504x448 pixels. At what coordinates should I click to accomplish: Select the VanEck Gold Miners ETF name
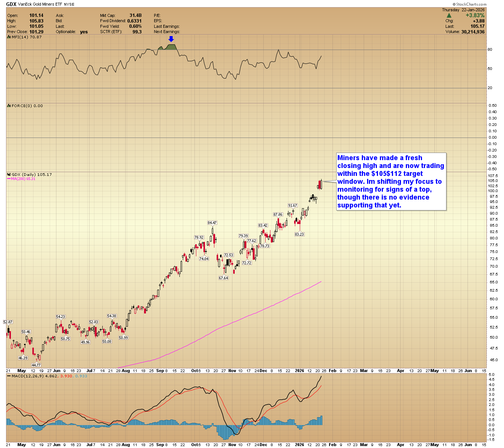(x=39, y=5)
